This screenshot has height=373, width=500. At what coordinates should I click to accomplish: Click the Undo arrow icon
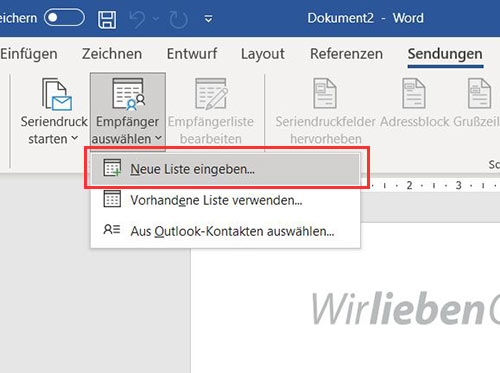(x=137, y=19)
